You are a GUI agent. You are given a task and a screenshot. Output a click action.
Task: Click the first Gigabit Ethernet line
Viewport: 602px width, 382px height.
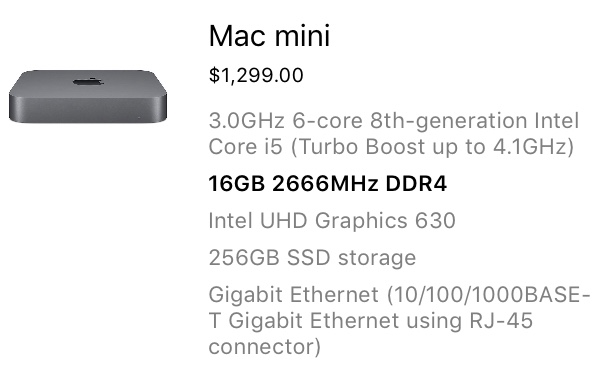(x=399, y=295)
